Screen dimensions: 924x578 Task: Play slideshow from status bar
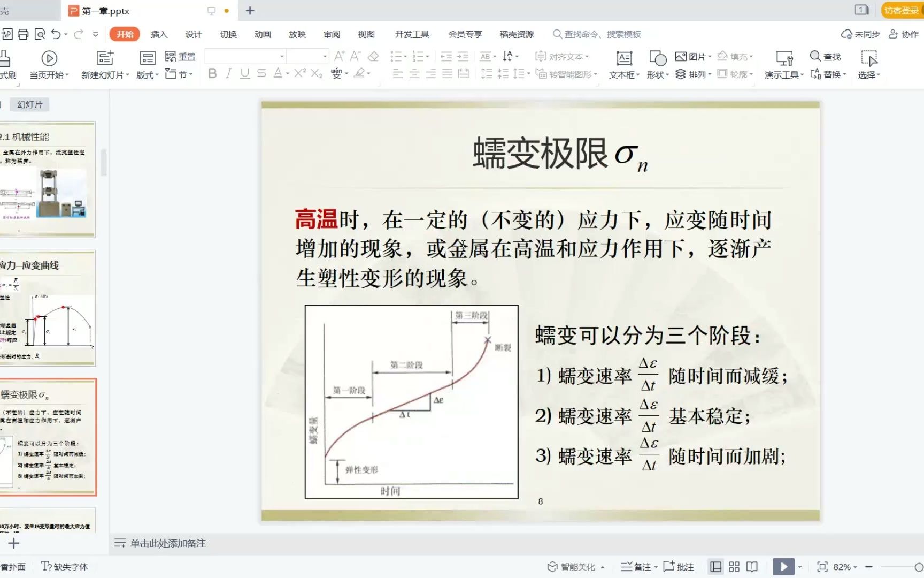(x=783, y=567)
